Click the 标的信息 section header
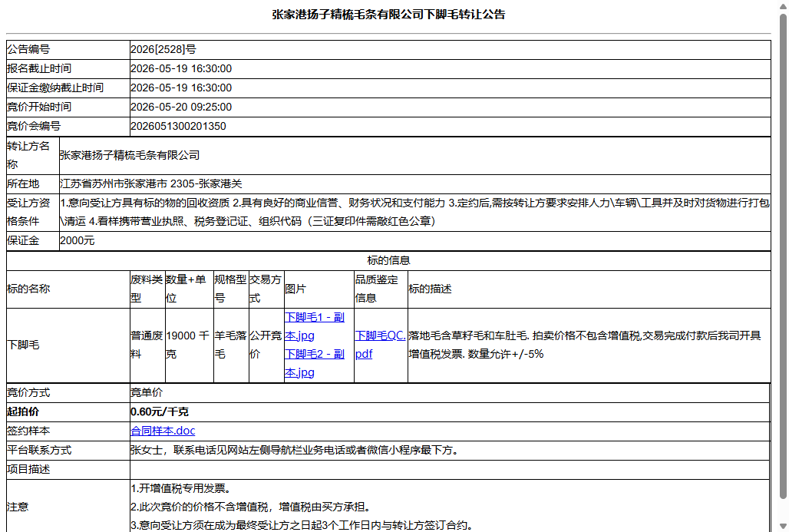This screenshot has width=789, height=532. pyautogui.click(x=388, y=260)
